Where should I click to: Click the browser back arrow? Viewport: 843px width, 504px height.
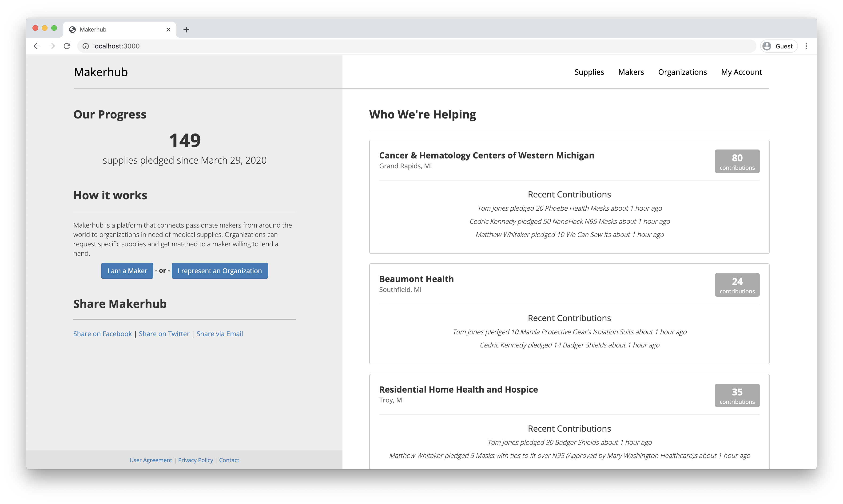tap(37, 46)
